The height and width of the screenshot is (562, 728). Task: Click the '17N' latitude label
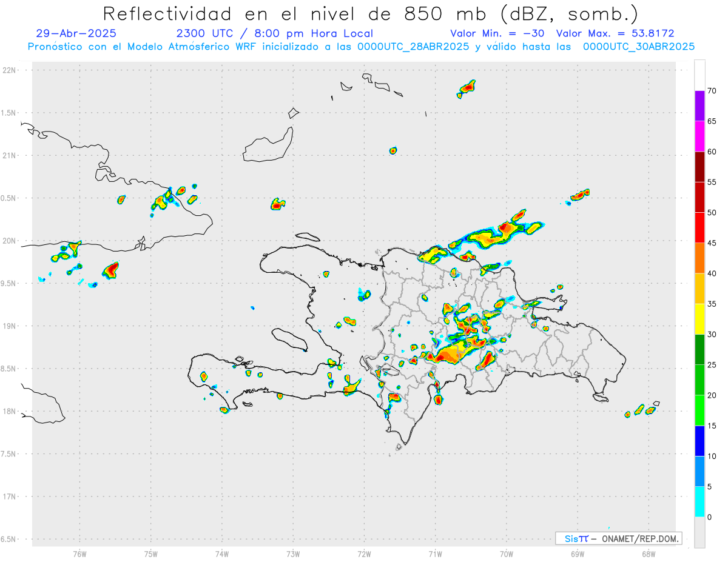click(x=10, y=497)
